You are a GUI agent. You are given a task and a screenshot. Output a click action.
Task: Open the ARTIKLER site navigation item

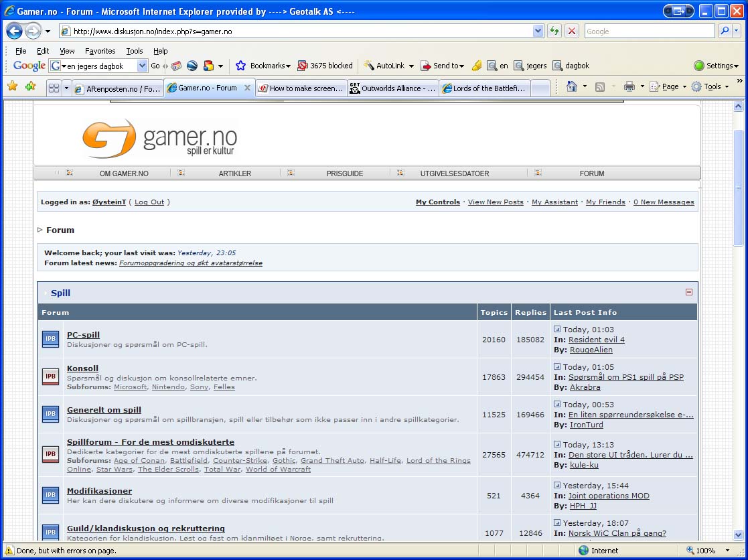[x=234, y=173]
